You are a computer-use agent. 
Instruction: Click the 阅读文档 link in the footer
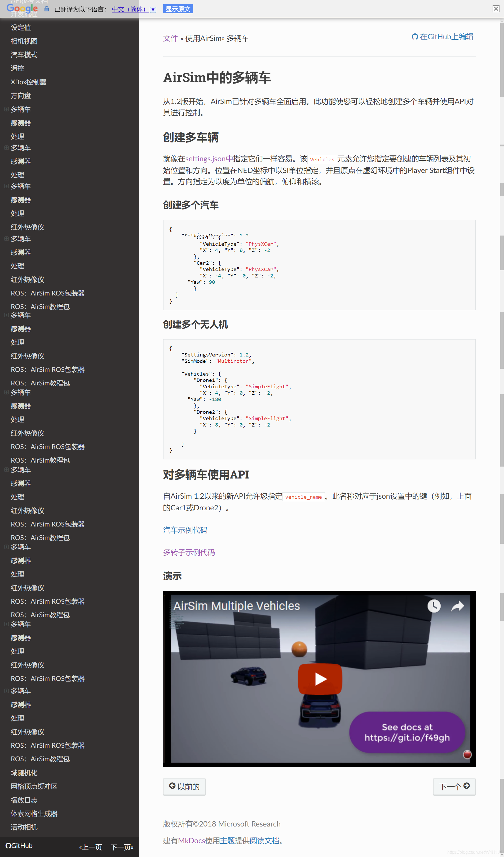264,840
